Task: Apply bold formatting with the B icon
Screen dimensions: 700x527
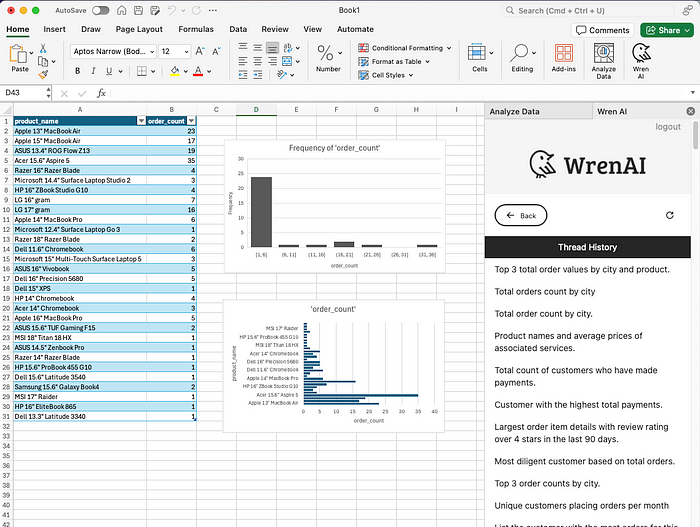Action: 77,71
